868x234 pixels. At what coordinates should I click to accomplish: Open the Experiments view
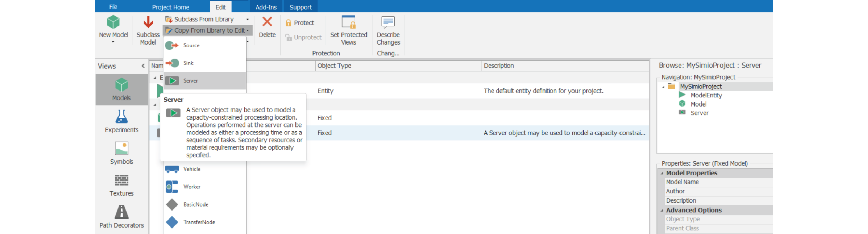[121, 121]
